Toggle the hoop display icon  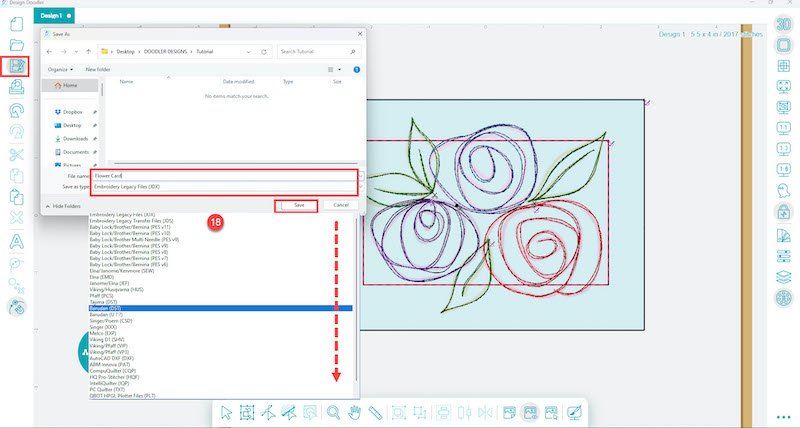click(x=784, y=45)
